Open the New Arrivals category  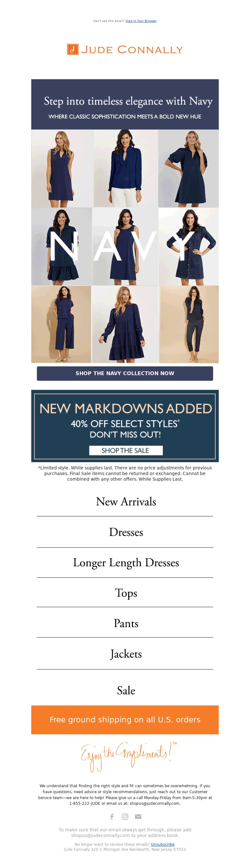coord(126,501)
